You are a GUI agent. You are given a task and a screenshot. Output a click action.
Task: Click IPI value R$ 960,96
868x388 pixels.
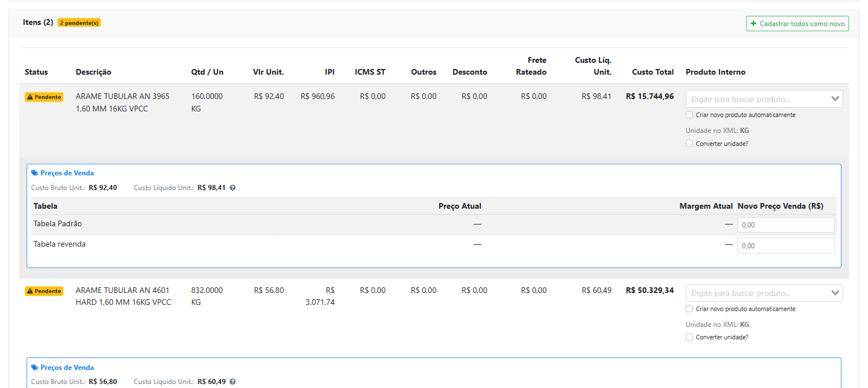[318, 96]
